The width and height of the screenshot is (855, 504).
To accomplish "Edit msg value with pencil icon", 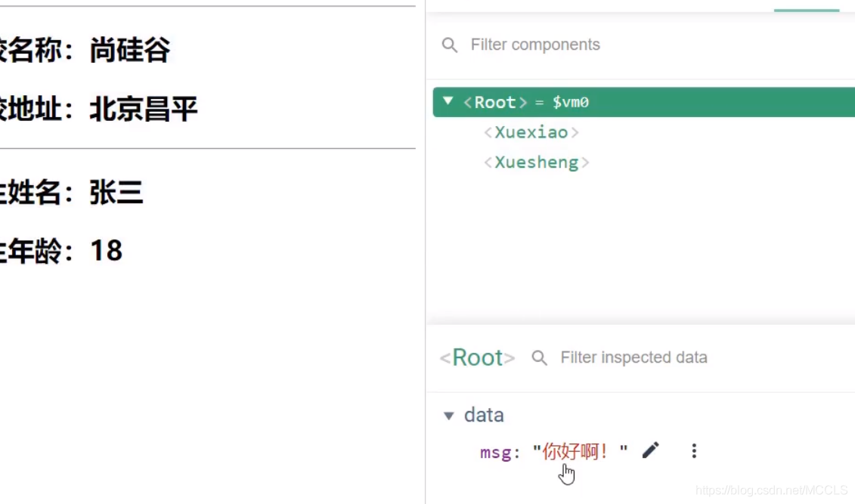I will tap(650, 451).
